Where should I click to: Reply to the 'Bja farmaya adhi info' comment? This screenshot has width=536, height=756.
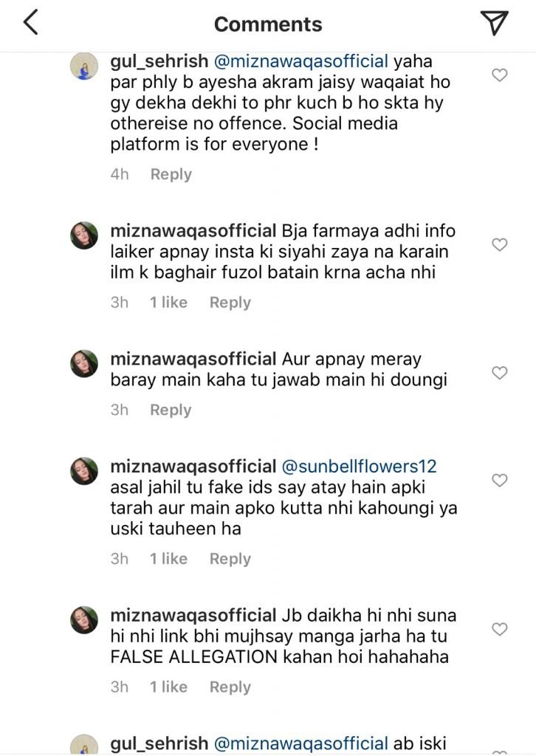coord(230,302)
